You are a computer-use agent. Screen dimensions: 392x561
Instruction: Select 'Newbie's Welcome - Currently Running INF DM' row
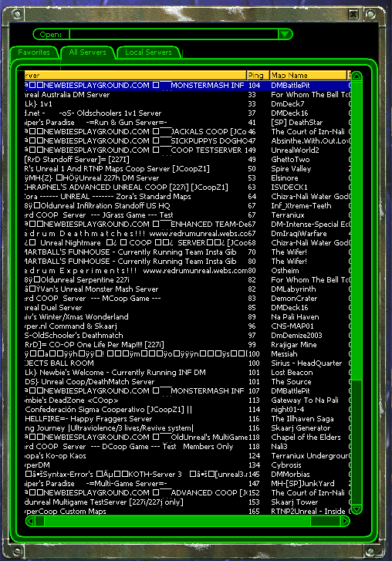click(x=188, y=373)
